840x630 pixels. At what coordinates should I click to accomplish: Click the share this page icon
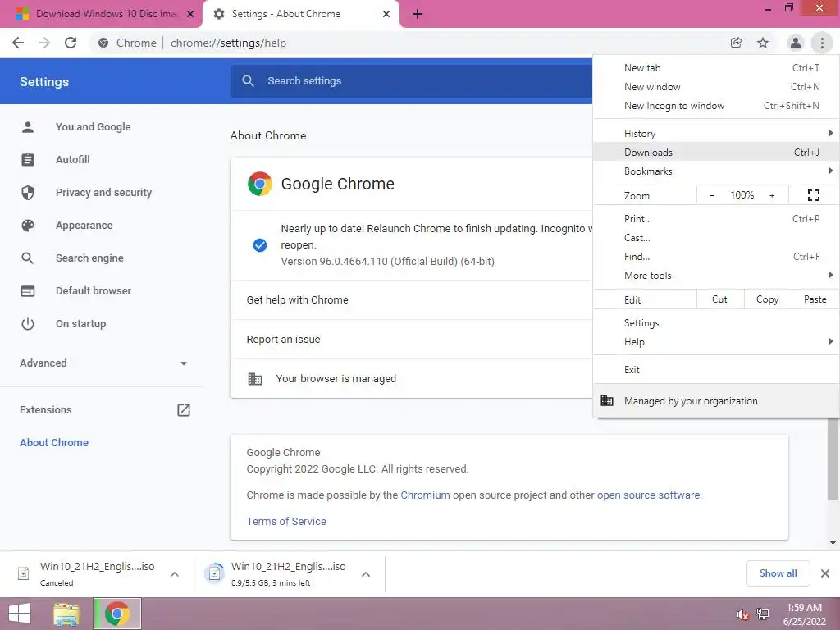pyautogui.click(x=736, y=43)
